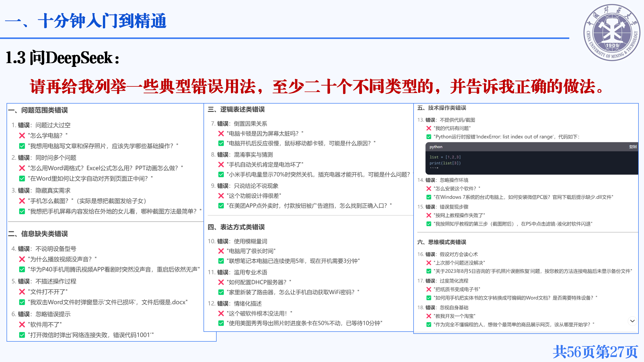Click the example "为什么播放视频没声音？"
The image size is (644, 362).
tap(62, 259)
